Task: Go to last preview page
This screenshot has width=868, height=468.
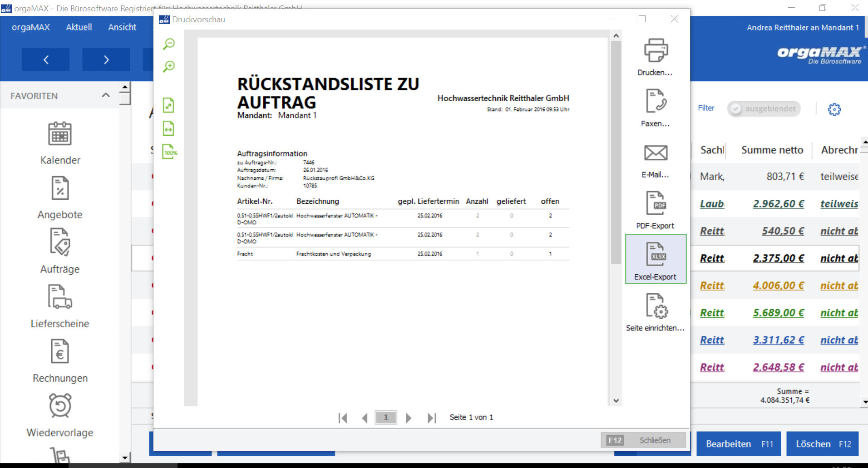Action: pyautogui.click(x=432, y=418)
